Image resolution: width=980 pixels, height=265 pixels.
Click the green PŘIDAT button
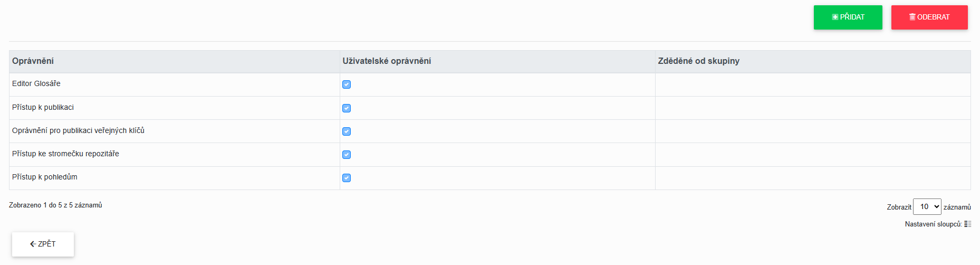848,17
